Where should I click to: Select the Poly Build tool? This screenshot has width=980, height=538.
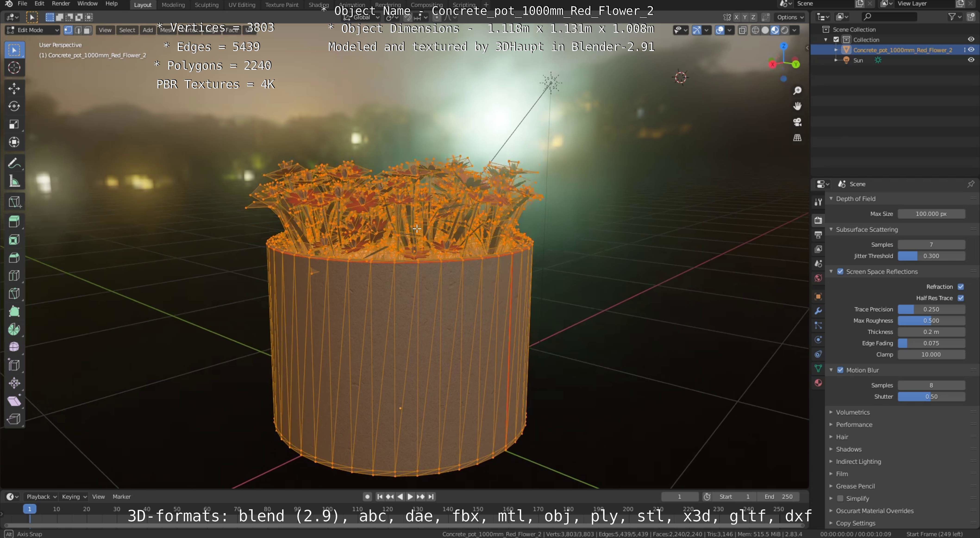[x=14, y=312]
